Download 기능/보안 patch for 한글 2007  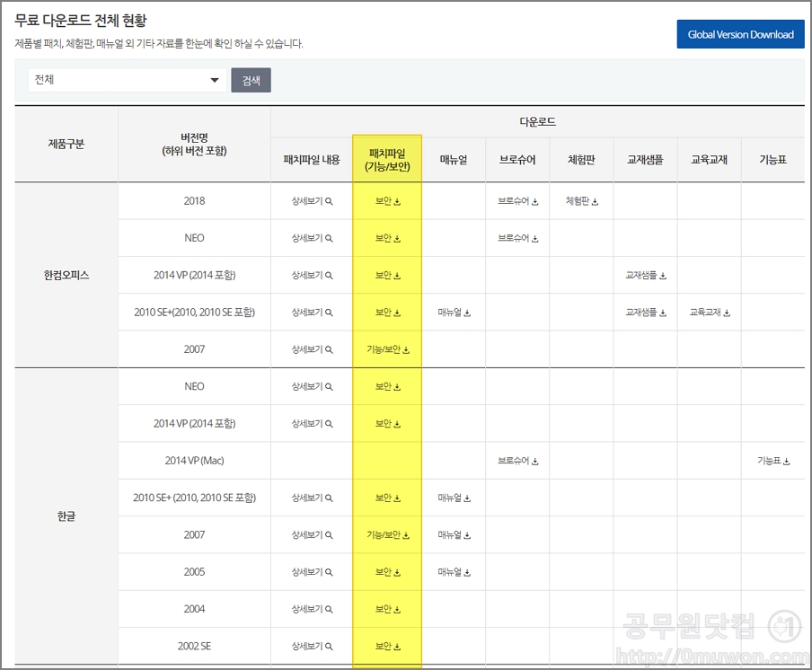coord(388,535)
